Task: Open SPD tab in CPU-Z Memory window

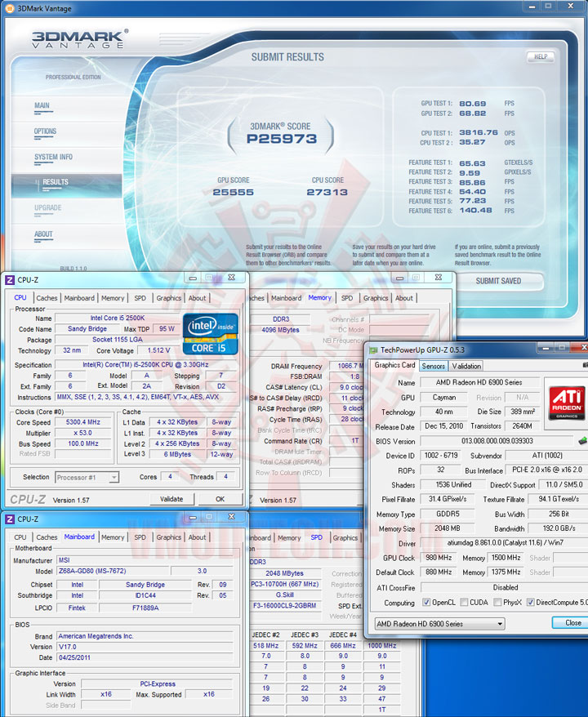Action: pos(346,298)
